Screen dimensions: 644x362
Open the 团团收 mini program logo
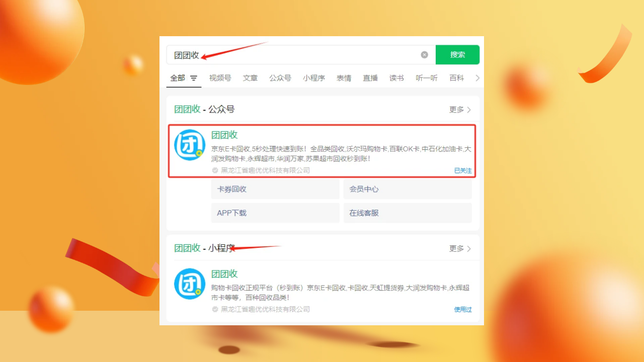(190, 284)
